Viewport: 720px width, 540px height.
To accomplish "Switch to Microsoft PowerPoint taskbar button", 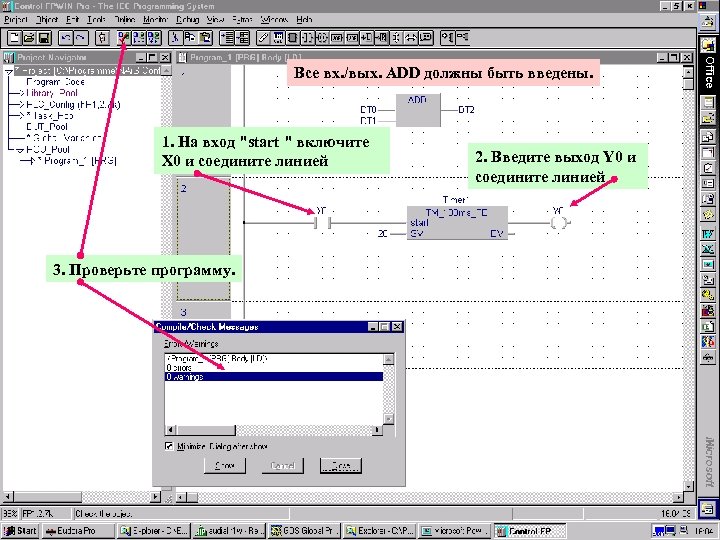I will tap(455, 531).
